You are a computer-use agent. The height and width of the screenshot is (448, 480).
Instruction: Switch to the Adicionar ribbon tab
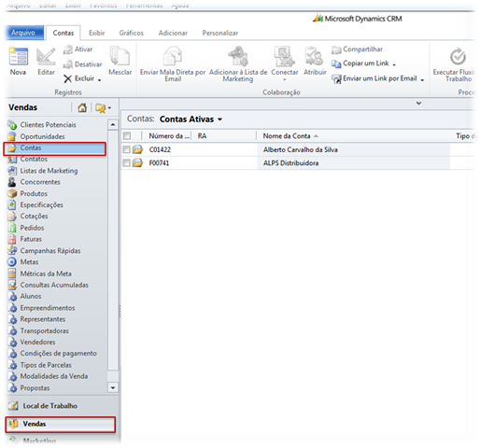click(x=173, y=33)
